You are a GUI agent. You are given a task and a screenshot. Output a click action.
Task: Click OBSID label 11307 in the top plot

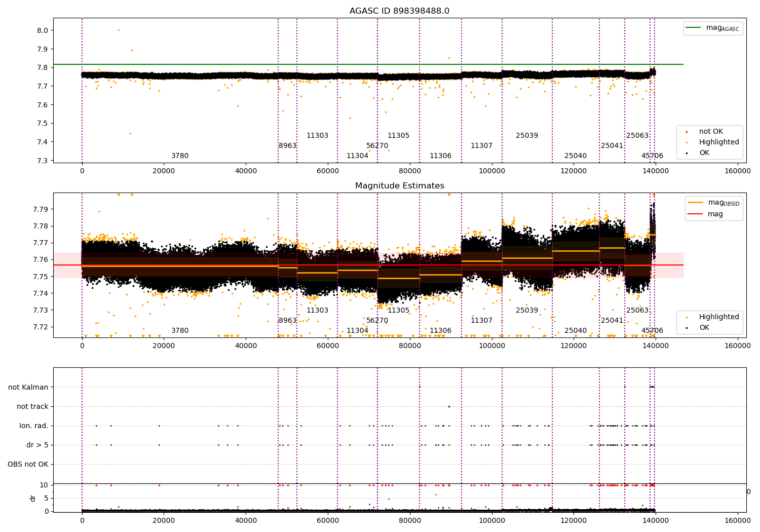pyautogui.click(x=481, y=145)
